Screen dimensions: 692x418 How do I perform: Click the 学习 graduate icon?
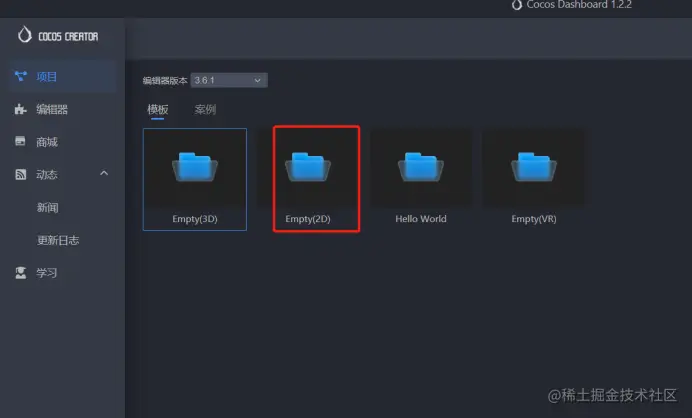click(x=21, y=273)
